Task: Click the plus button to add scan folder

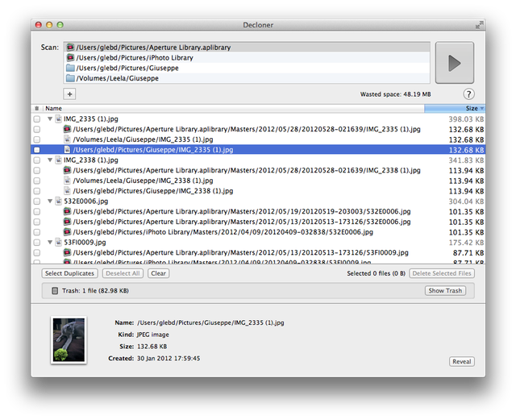Action: pos(69,94)
